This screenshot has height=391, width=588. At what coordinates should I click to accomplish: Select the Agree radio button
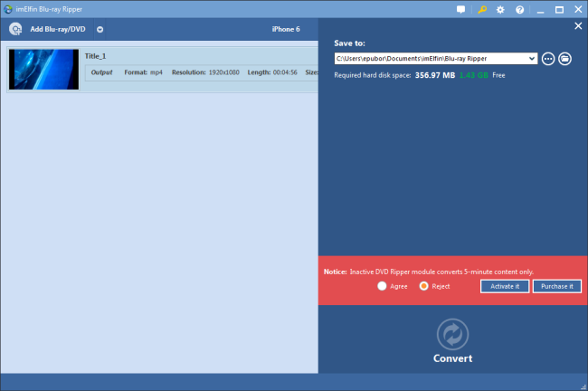click(x=382, y=286)
